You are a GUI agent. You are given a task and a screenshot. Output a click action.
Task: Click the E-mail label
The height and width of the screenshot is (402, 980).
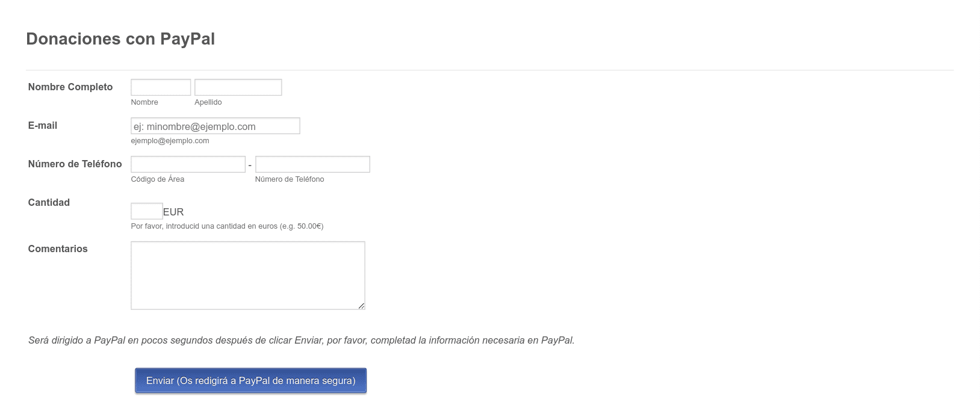click(43, 125)
